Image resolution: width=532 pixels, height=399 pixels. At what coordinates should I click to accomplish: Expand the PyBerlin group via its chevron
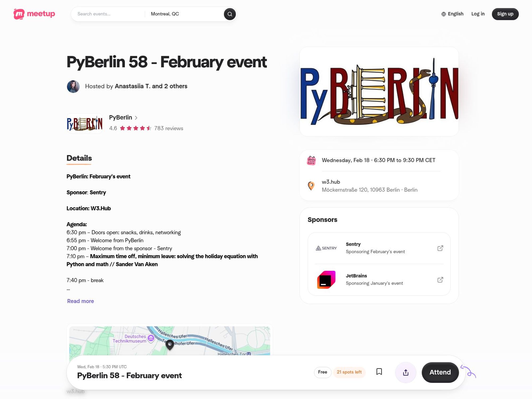[x=136, y=118]
